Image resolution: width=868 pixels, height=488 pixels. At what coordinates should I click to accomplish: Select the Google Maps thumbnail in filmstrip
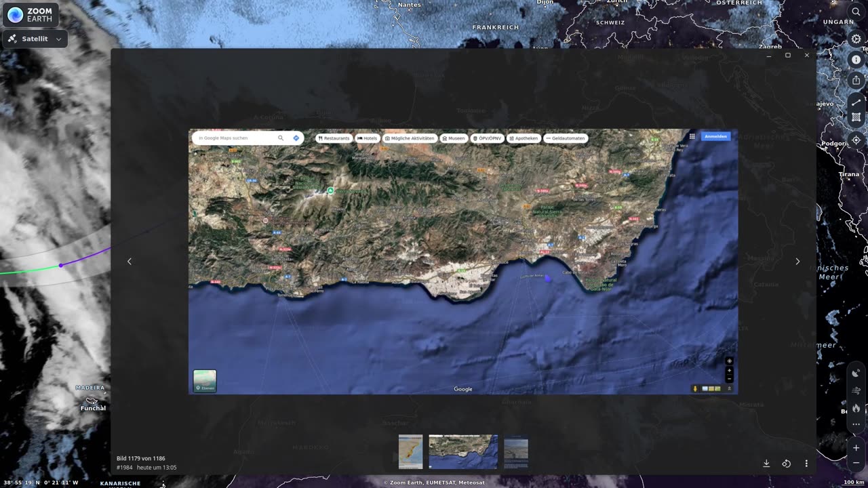click(x=463, y=452)
